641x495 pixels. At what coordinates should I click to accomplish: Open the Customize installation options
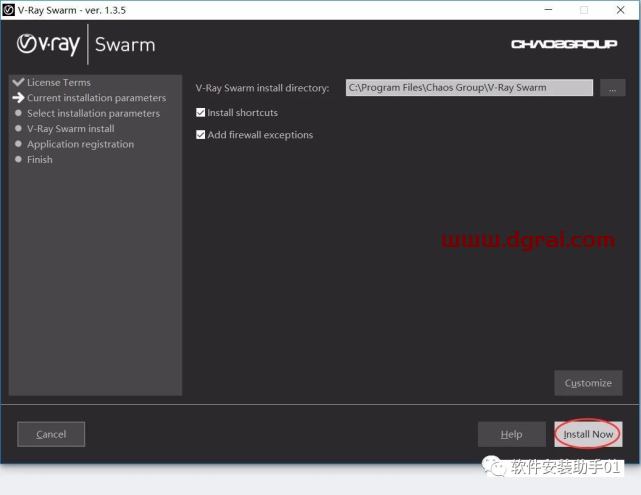[588, 383]
